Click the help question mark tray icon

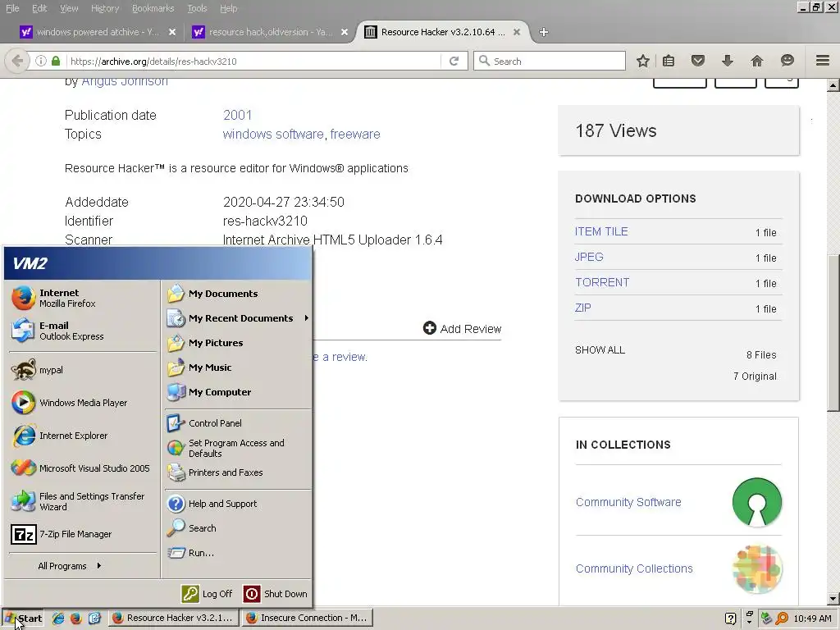click(730, 619)
